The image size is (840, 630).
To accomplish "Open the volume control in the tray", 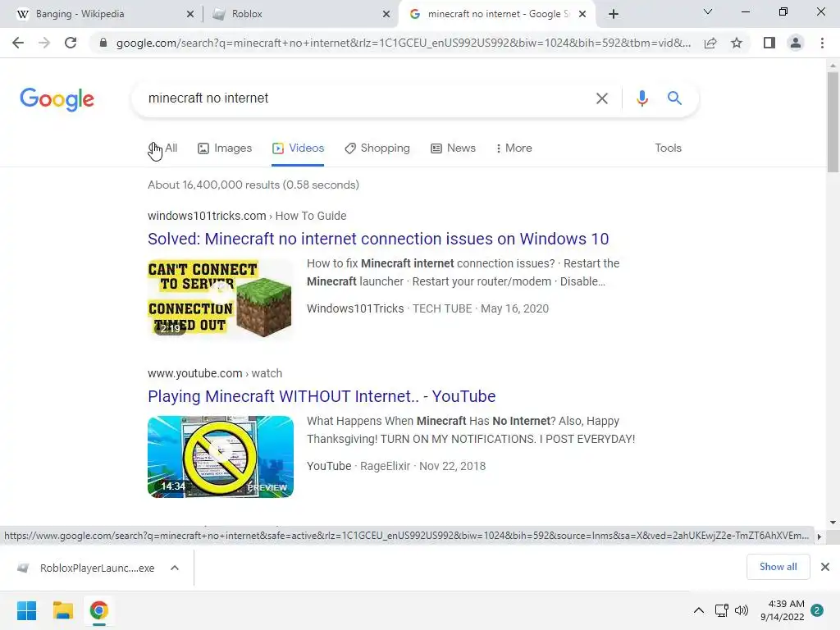I will 742,610.
